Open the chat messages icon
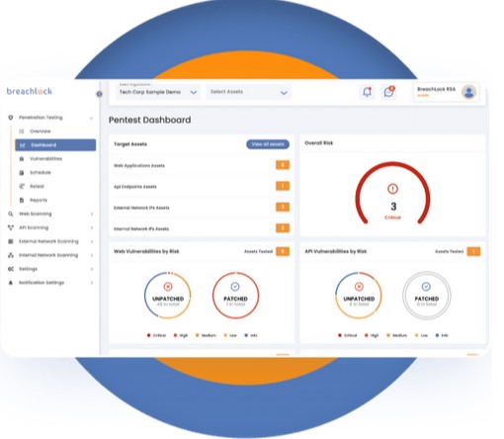The height and width of the screenshot is (439, 504). click(389, 92)
